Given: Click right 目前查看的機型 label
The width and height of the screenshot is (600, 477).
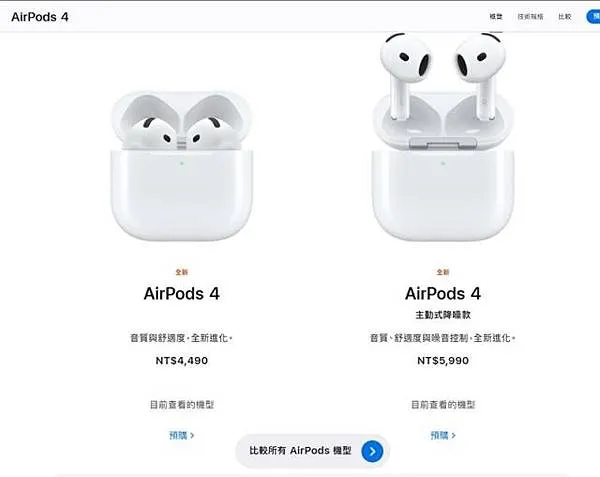Looking at the screenshot, I should (443, 404).
